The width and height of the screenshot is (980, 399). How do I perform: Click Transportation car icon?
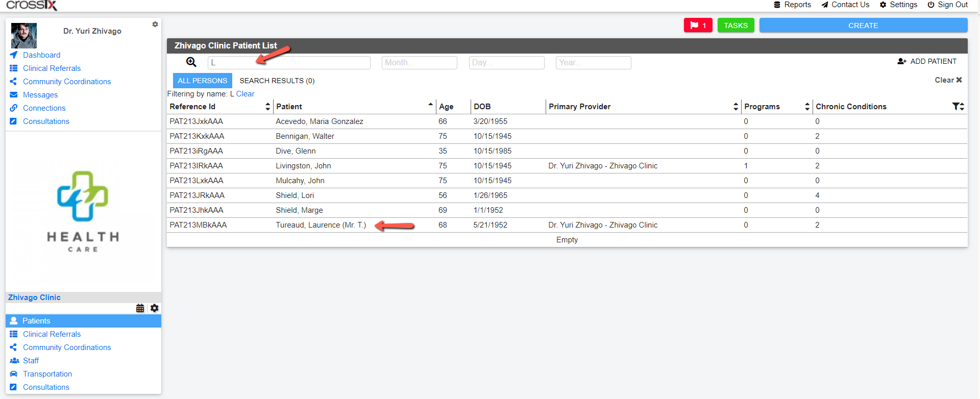tap(14, 374)
